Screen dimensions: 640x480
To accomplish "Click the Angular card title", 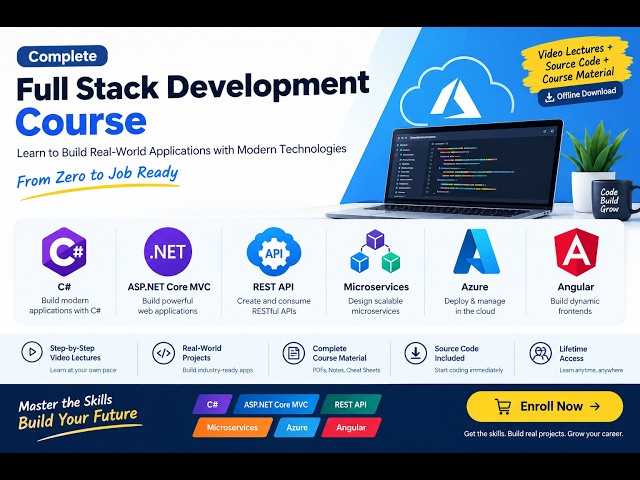I will (x=576, y=287).
